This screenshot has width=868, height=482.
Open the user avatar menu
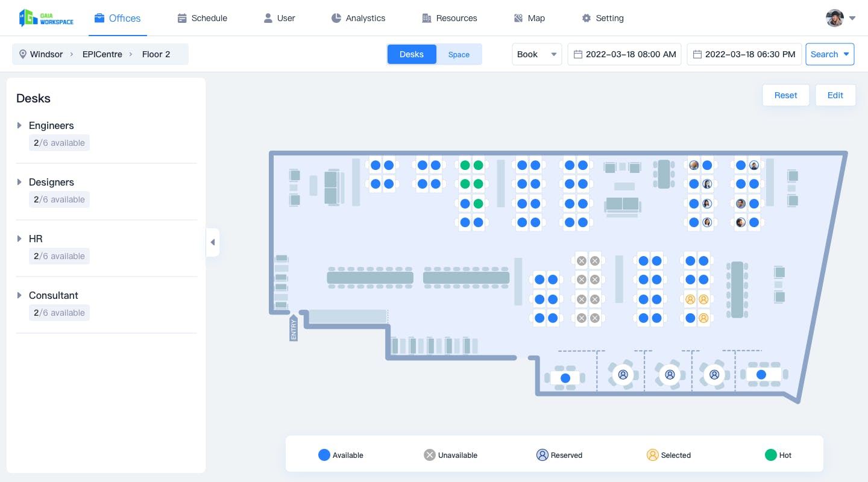[840, 18]
